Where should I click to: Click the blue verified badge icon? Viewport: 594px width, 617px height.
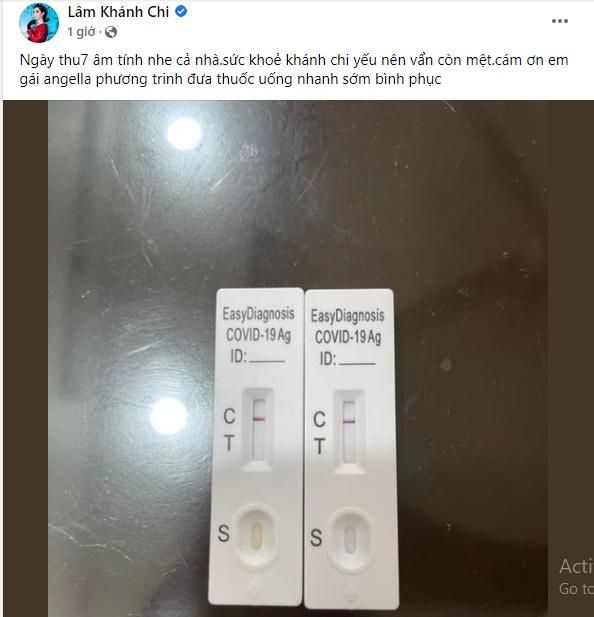(x=181, y=12)
